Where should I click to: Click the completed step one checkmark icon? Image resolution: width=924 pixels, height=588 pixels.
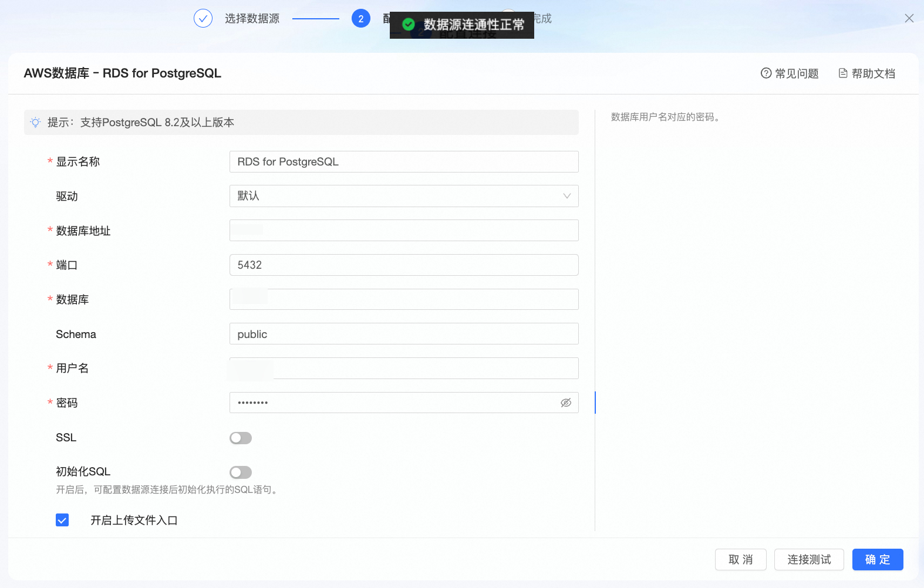tap(203, 19)
